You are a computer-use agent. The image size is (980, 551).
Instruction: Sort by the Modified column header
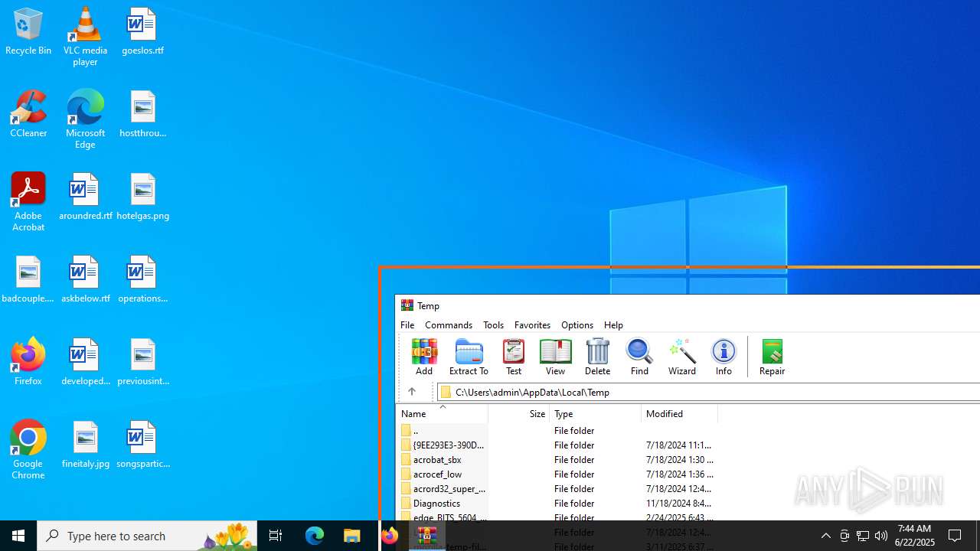679,413
